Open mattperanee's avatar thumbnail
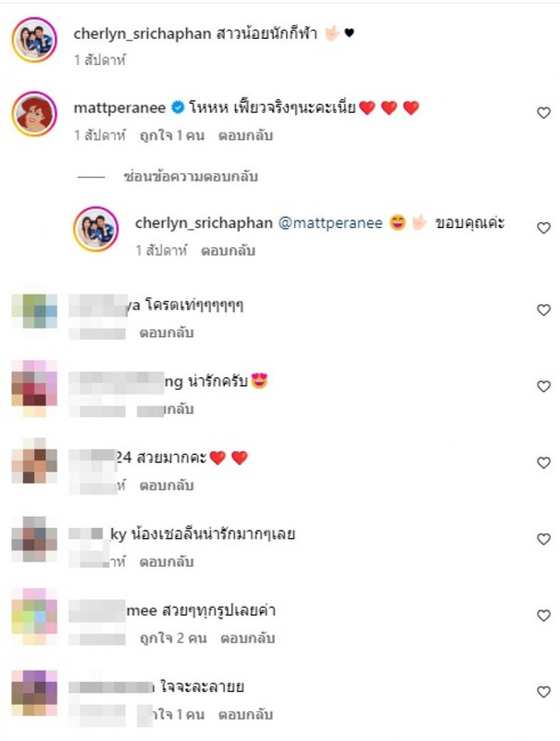Screen dimensions: 560x741 [34, 114]
